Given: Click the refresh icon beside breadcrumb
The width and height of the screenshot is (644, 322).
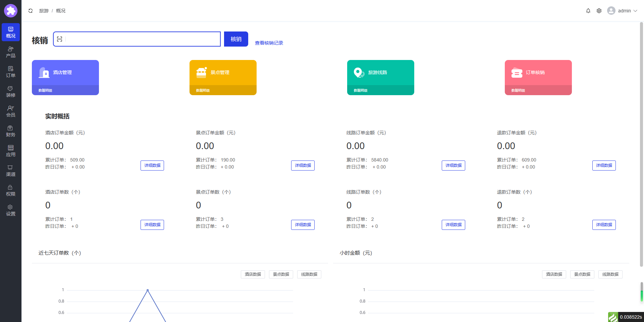Looking at the screenshot, I should tap(31, 11).
